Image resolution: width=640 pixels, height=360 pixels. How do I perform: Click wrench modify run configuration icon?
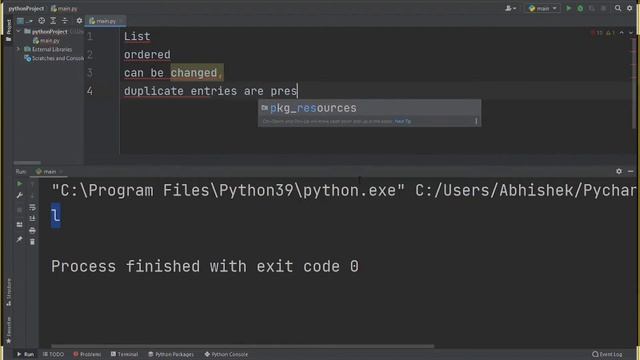click(19, 196)
